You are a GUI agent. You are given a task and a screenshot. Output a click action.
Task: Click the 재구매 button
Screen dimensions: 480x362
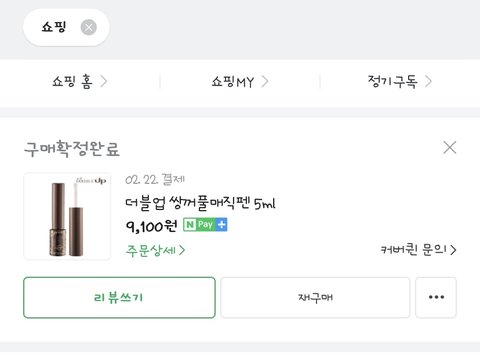click(x=315, y=297)
